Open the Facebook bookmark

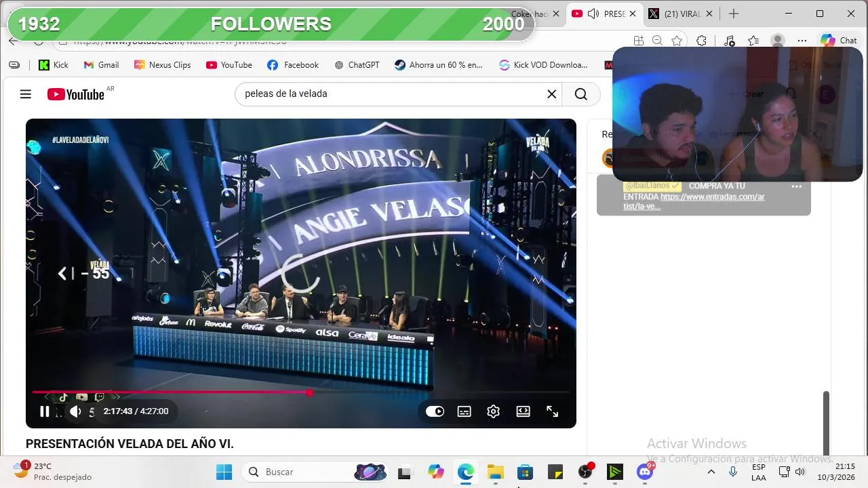[x=293, y=65]
